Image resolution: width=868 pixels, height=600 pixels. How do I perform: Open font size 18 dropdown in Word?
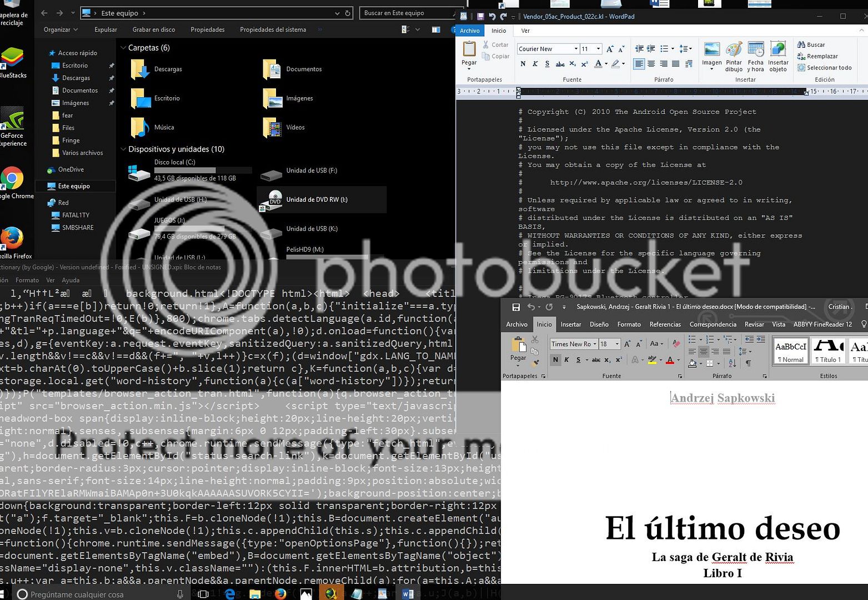point(617,344)
